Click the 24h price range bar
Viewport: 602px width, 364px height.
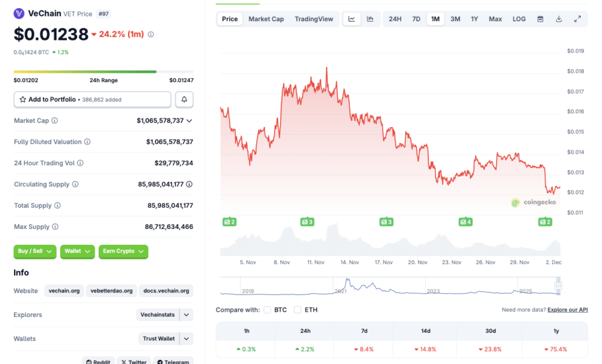click(x=103, y=72)
